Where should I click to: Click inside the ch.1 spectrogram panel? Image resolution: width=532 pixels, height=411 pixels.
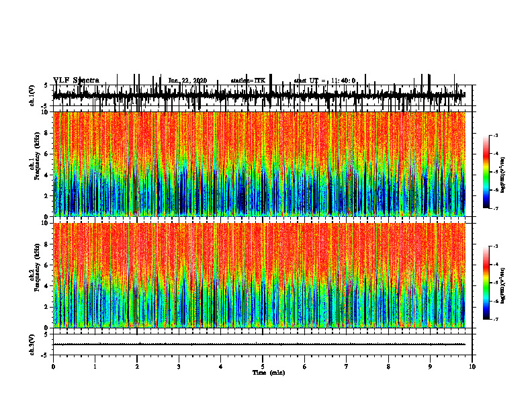(x=259, y=164)
